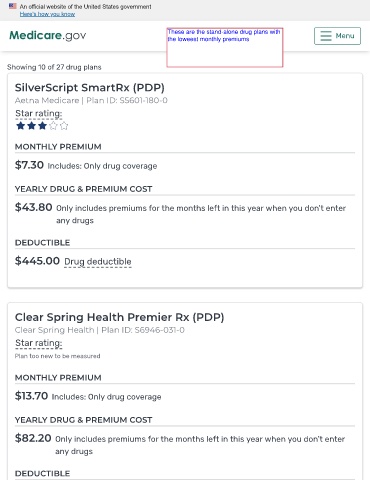Click the third filled star of SilverScript rating

tap(42, 126)
